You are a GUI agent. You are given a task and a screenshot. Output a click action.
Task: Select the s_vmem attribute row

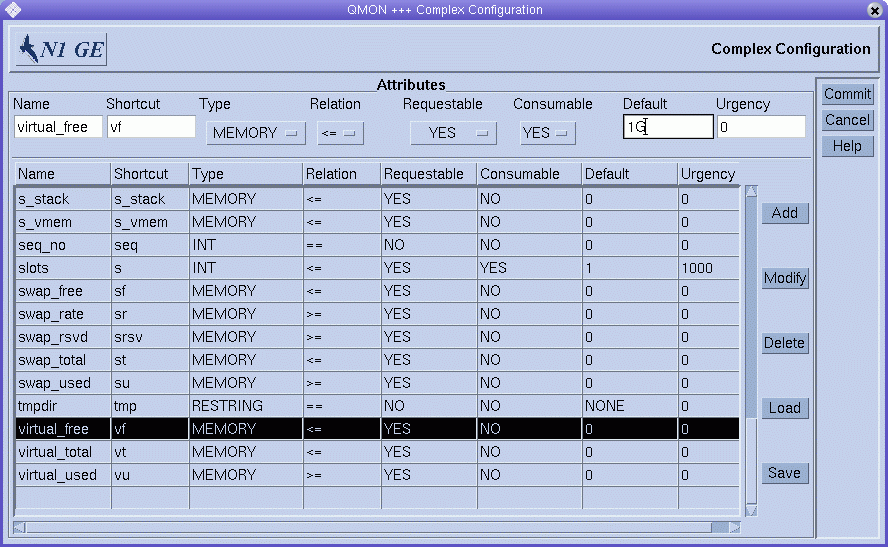click(377, 222)
